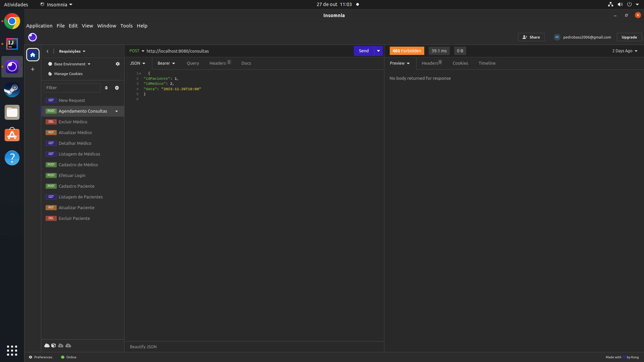Switch to the request Headers tab
Viewport: 644px width, 362px height.
220,63
